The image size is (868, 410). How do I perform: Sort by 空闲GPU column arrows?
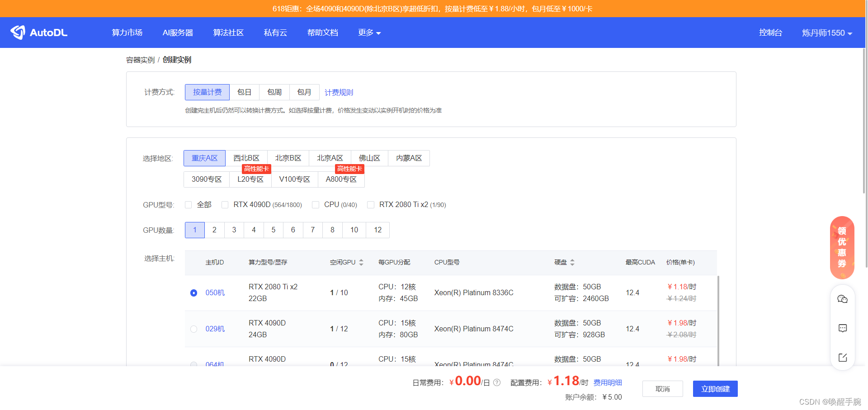coord(361,262)
